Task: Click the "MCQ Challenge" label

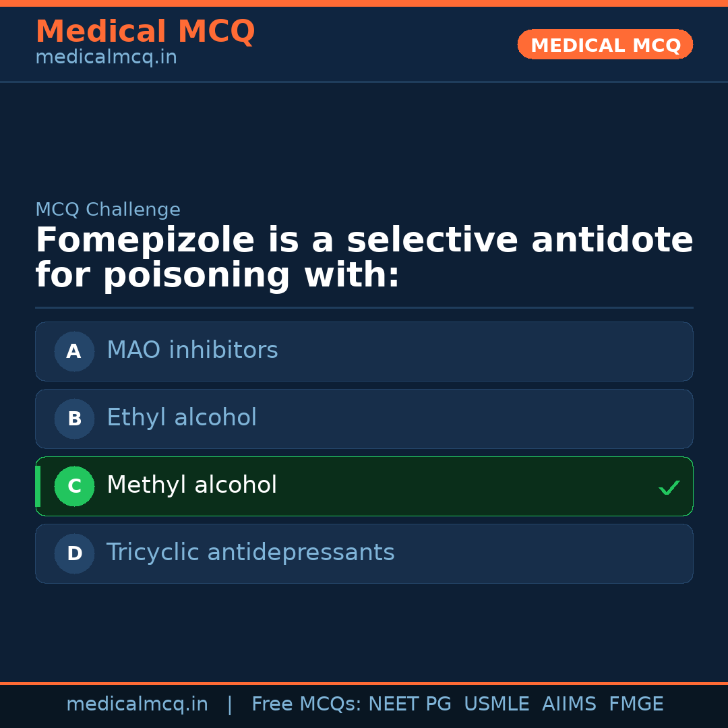Action: (108, 210)
